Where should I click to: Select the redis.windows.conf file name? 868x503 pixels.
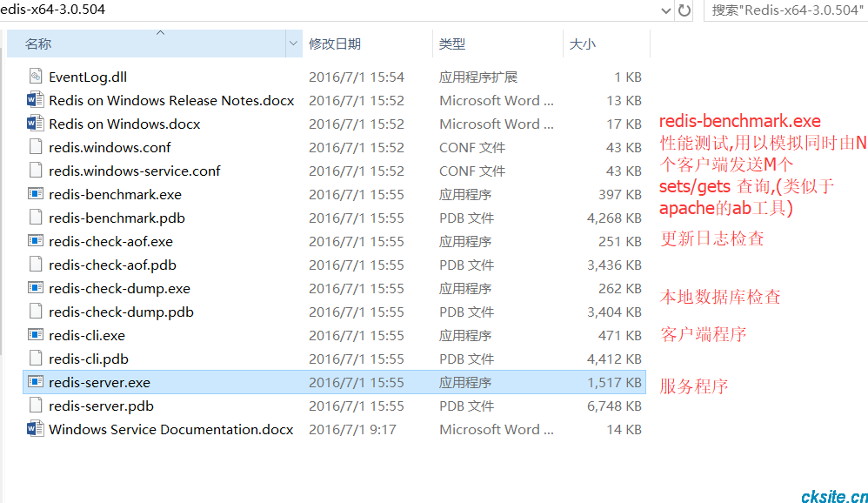110,147
